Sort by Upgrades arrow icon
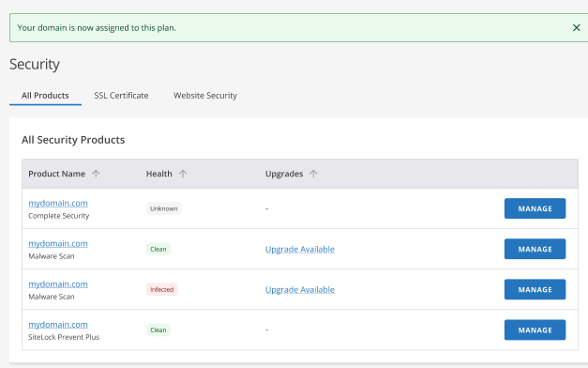588x368 pixels. (313, 174)
